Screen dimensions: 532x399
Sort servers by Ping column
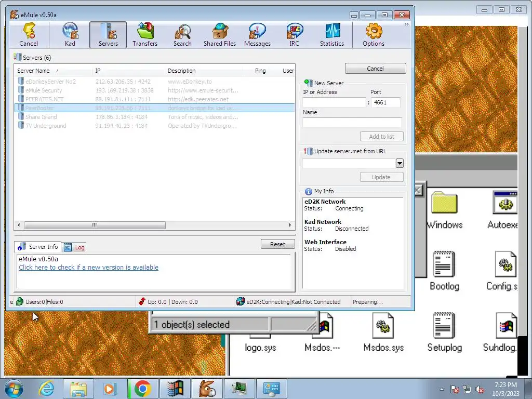click(x=256, y=71)
